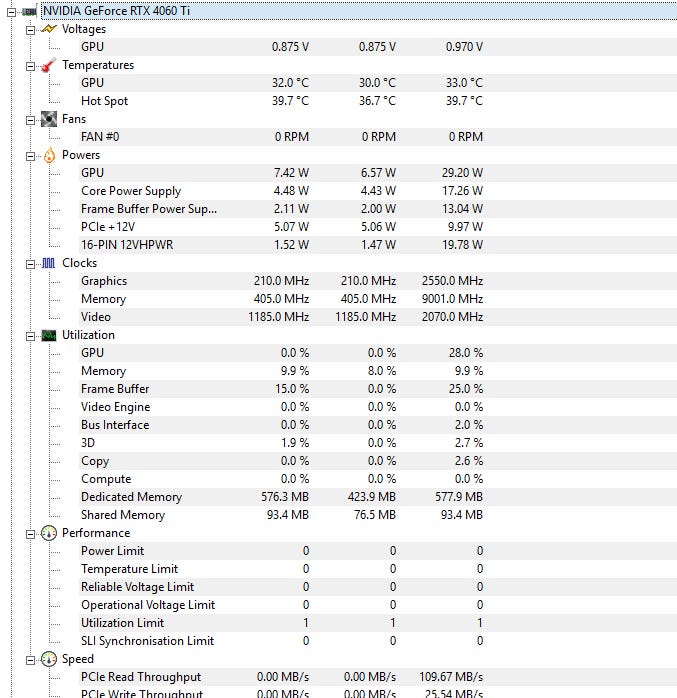Viewport: 677px width, 698px height.
Task: Select the Video Engine utilization row
Action: pos(378,407)
